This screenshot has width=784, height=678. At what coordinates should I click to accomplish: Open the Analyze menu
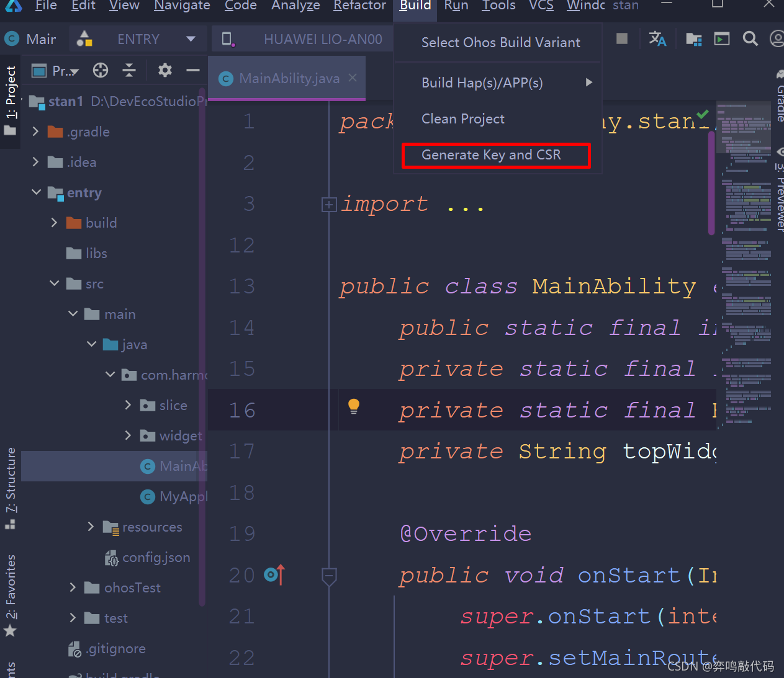coord(295,6)
